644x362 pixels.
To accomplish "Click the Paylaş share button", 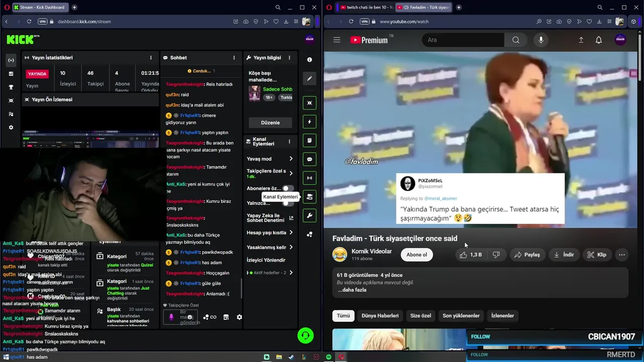I will (x=527, y=254).
